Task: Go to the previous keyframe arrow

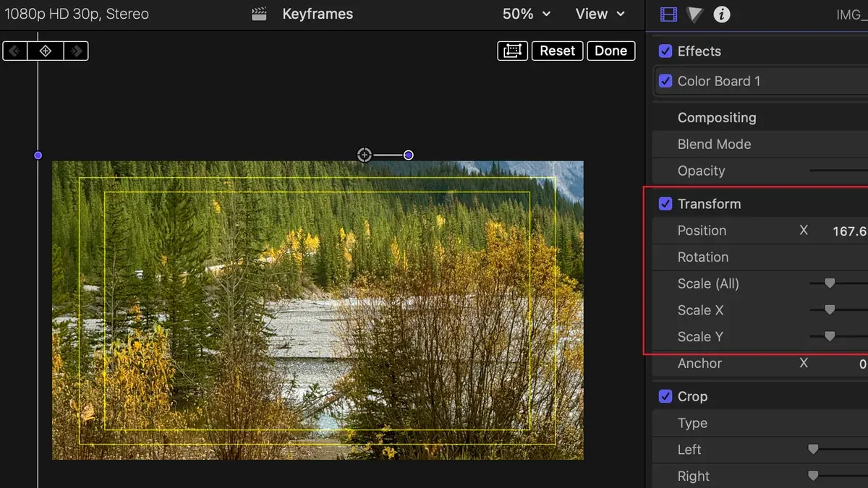Action: click(15, 51)
